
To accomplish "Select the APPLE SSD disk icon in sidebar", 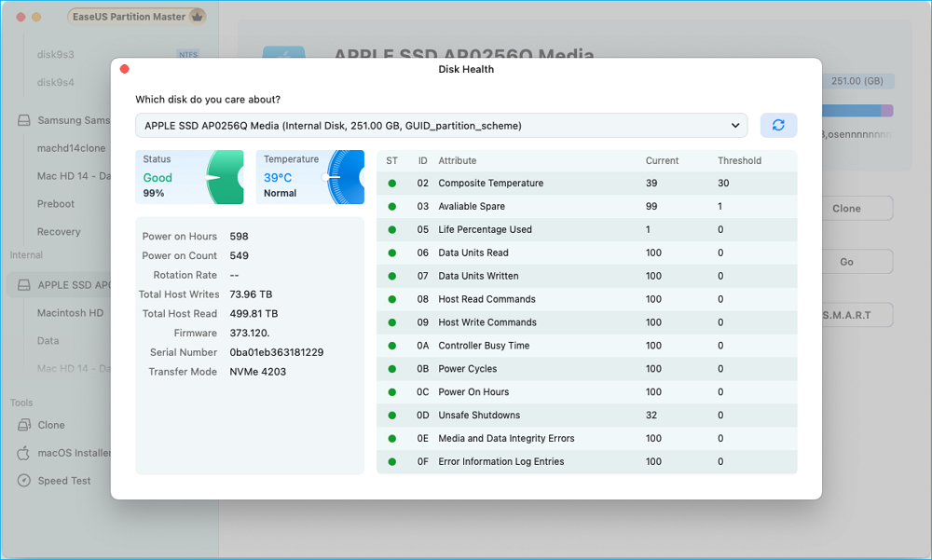I will (x=24, y=285).
